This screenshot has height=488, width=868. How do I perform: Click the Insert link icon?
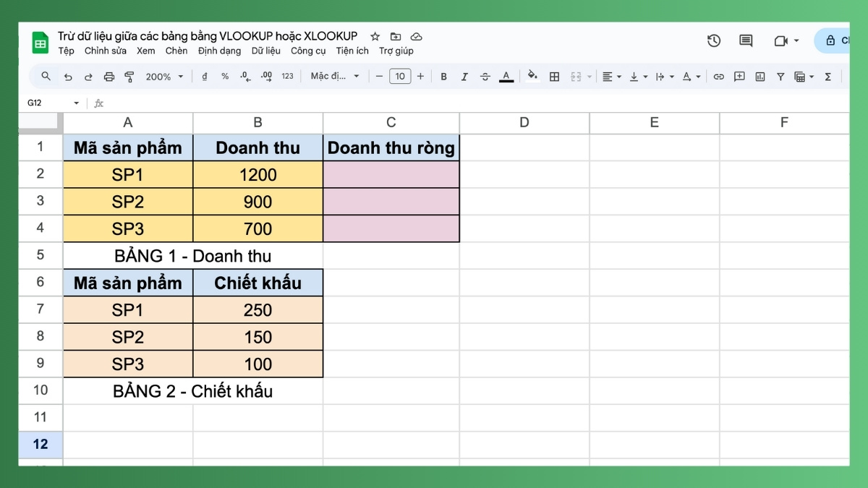[720, 76]
